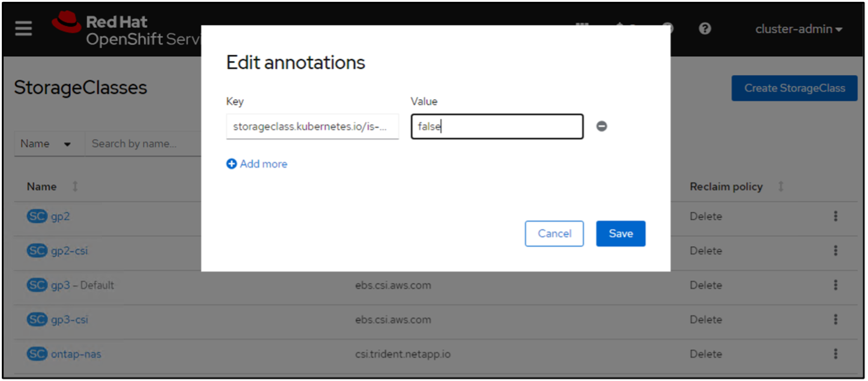Sort by Reclaim policy column
Screen dimensions: 868x381
point(781,187)
